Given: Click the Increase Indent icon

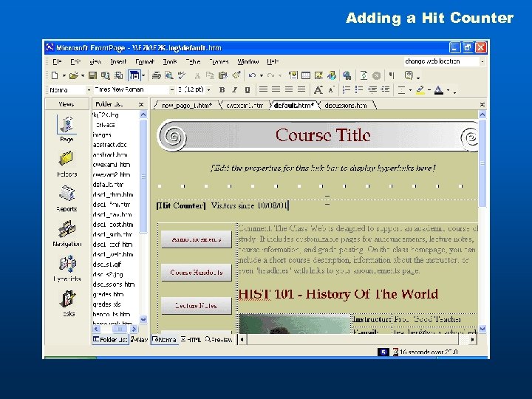Looking at the screenshot, I should click(385, 90).
